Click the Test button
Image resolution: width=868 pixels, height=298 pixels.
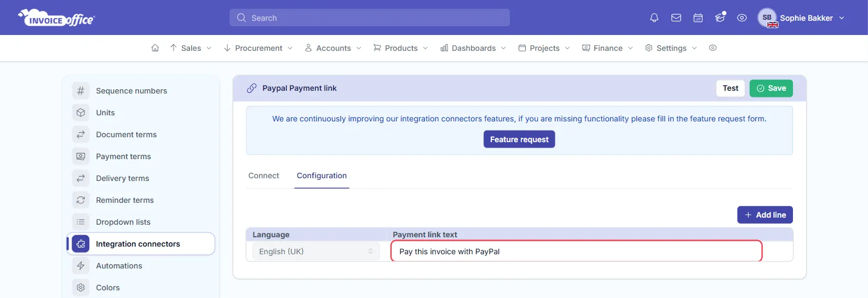coord(731,88)
